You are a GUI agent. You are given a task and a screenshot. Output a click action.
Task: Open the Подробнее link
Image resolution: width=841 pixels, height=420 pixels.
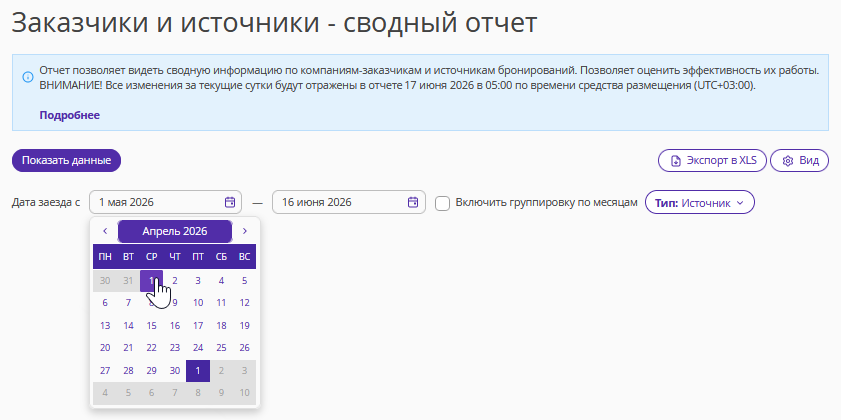(x=70, y=115)
